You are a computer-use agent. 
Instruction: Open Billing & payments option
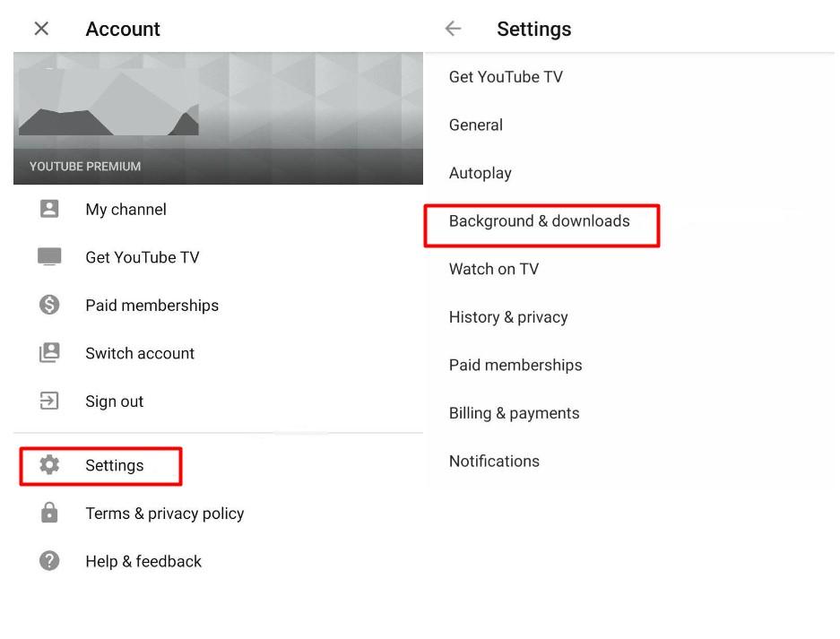coord(514,413)
